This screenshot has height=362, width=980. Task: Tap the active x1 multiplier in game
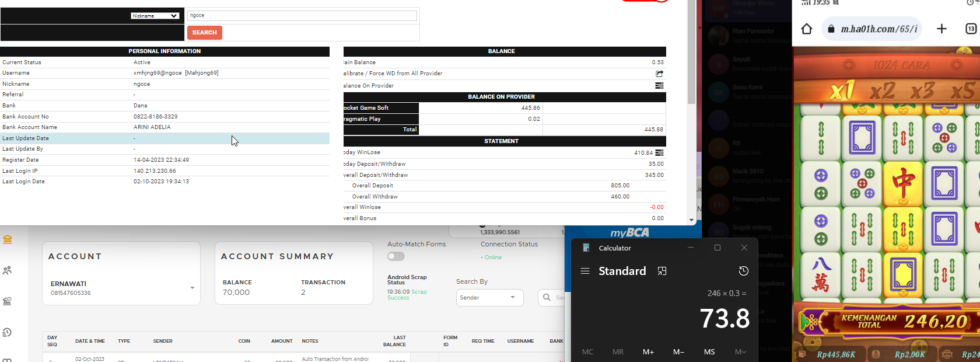pyautogui.click(x=842, y=91)
